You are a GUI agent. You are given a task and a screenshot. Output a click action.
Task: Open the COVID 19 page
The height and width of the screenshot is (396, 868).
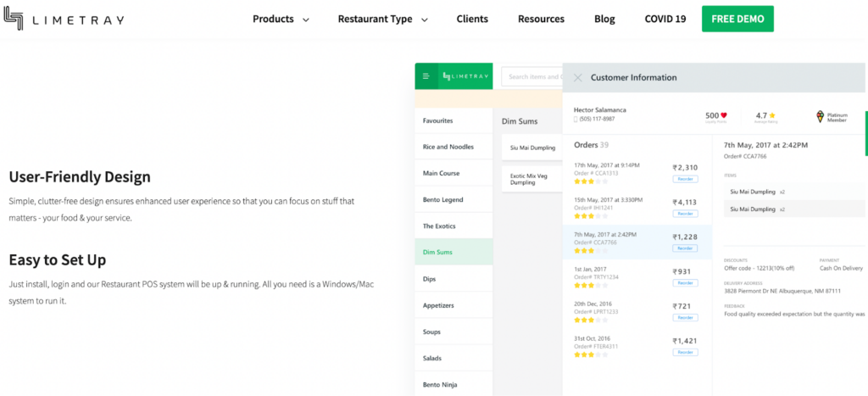pos(665,19)
